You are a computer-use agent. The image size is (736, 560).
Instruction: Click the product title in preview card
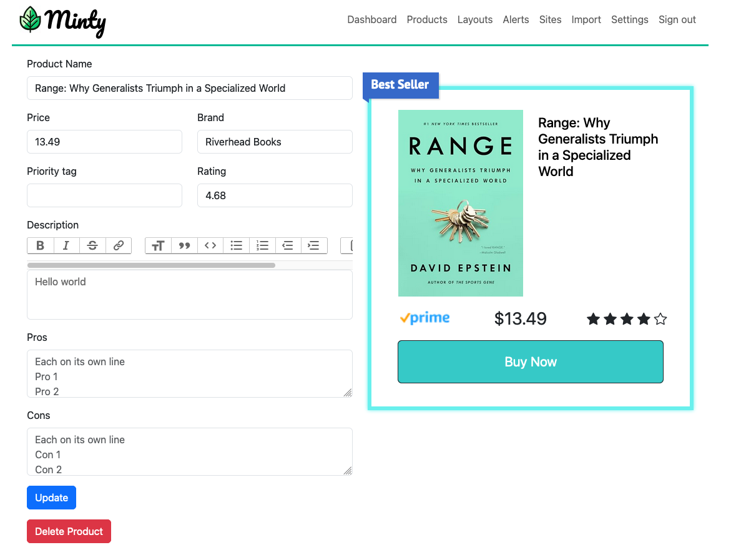point(598,147)
